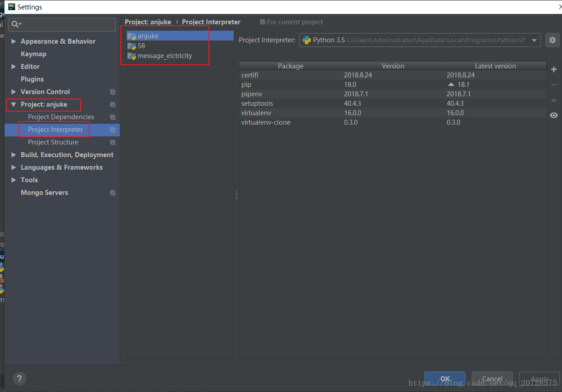Screen dimensions: 562x392
Task: Sort by the Version column header
Action: pyautogui.click(x=393, y=66)
